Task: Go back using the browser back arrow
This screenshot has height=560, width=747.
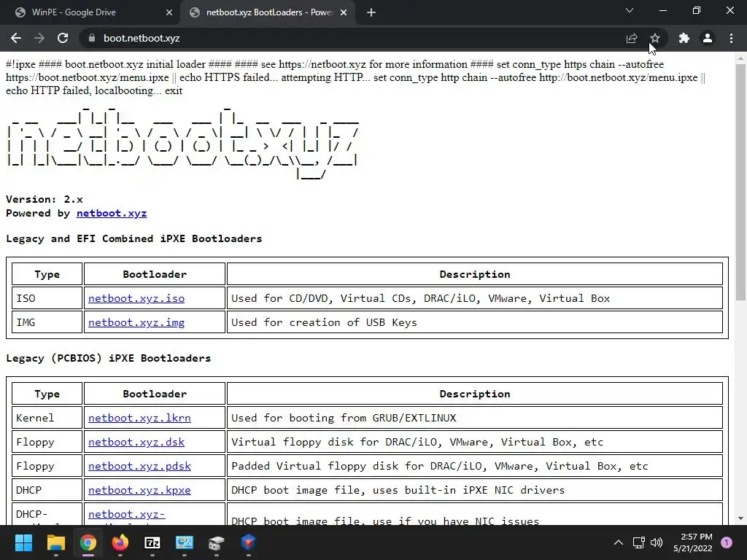Action: click(16, 38)
